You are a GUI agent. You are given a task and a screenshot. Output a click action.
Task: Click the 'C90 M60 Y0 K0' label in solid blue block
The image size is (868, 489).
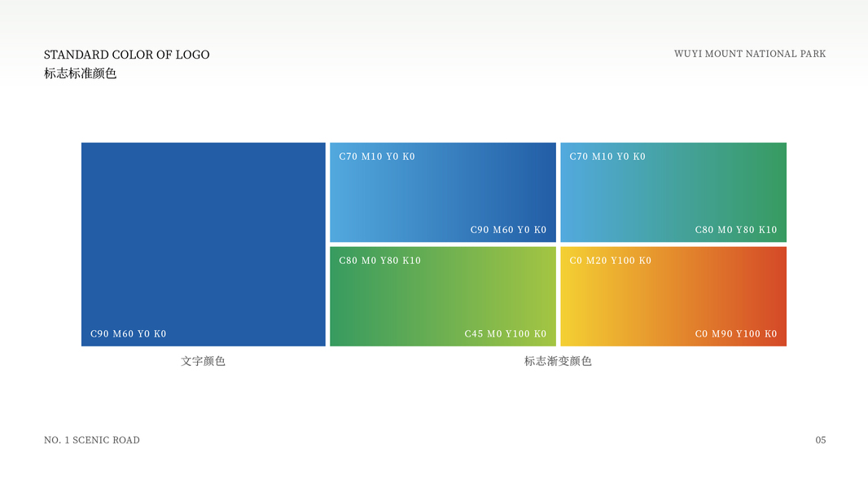pyautogui.click(x=129, y=334)
